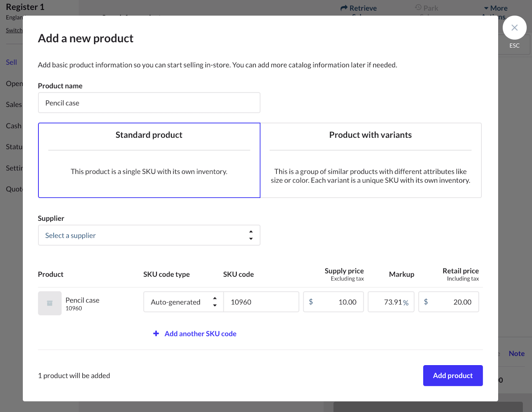
Task: Select the Product with variants option
Action: coord(370,160)
